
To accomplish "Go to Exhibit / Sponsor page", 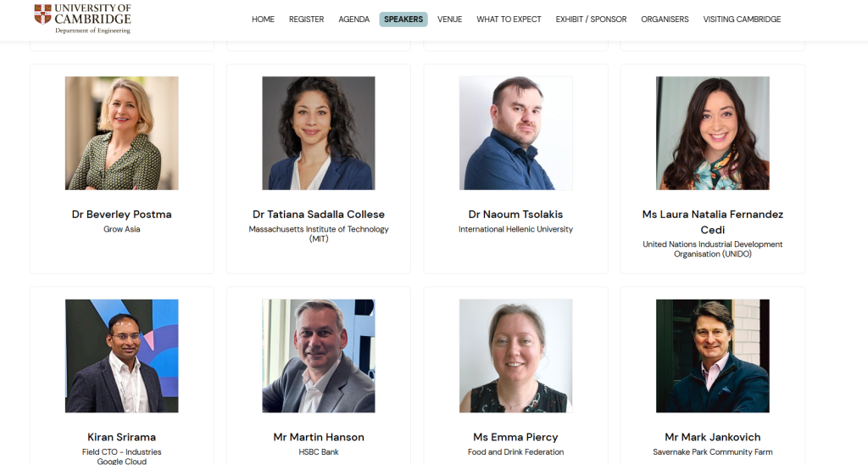I will pos(591,20).
